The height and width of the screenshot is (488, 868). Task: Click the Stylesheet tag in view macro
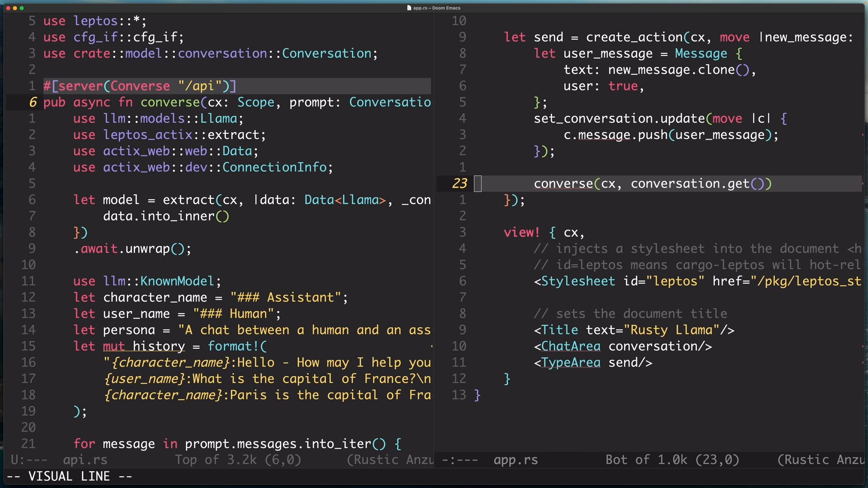pyautogui.click(x=578, y=282)
